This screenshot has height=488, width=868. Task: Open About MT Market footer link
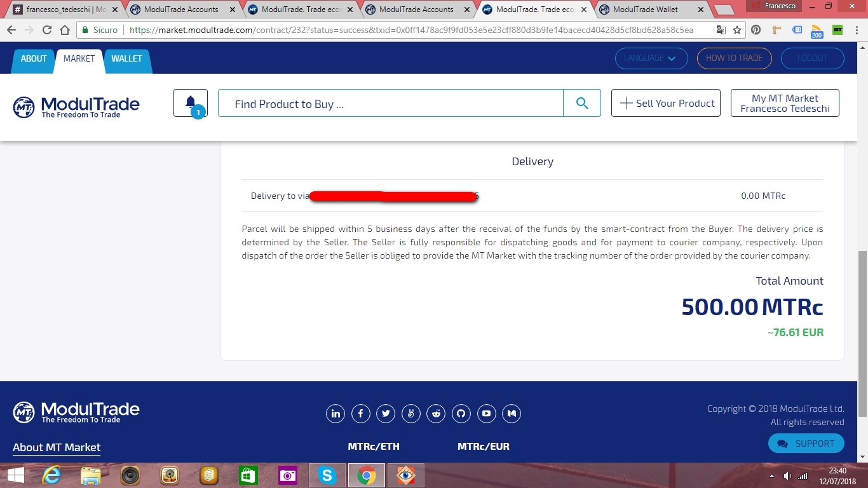click(x=57, y=447)
